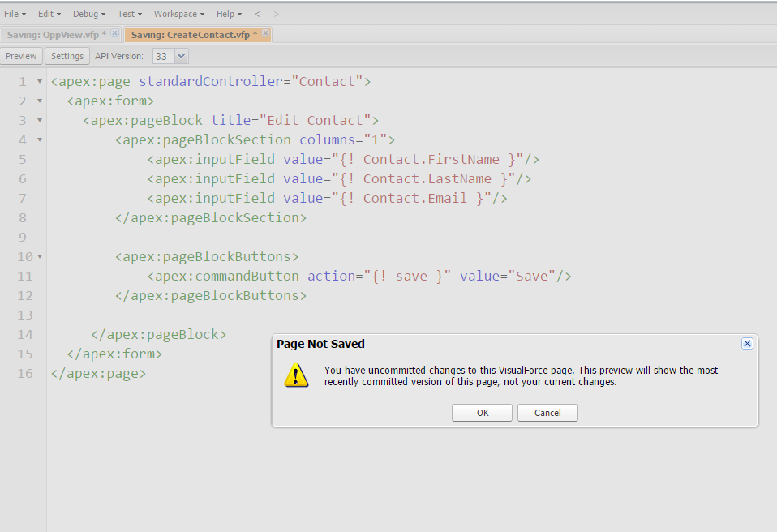Click the warning icon in the dialog
777x532 pixels.
pyautogui.click(x=296, y=375)
